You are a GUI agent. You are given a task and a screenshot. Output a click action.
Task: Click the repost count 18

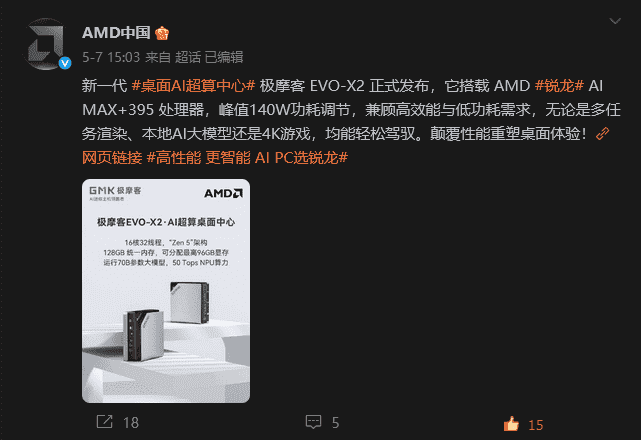tap(131, 422)
